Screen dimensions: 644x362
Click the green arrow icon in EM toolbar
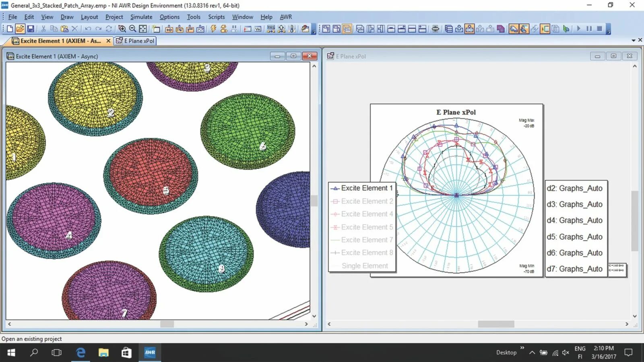point(566,29)
